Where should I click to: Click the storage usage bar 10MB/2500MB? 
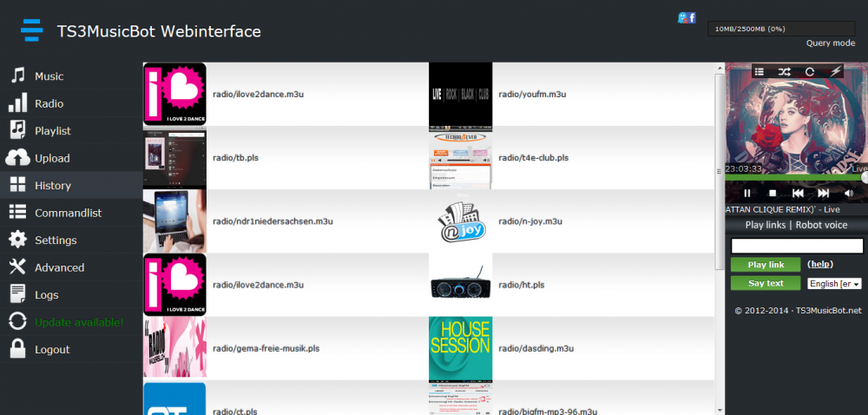781,29
